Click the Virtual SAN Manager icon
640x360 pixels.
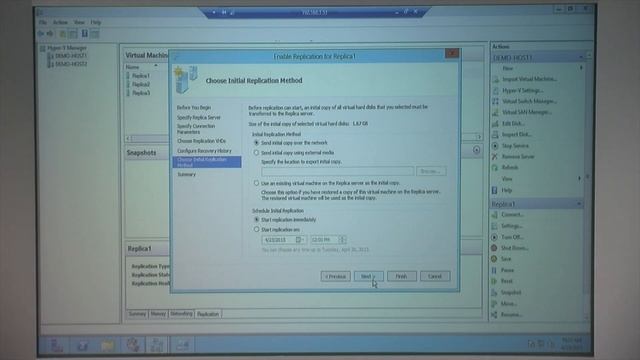496,112
